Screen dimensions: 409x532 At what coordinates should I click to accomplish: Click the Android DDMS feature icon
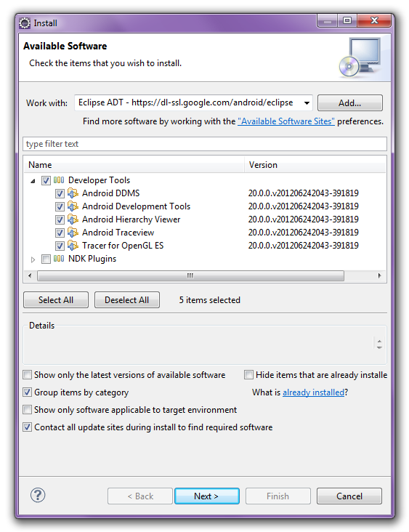(x=73, y=193)
